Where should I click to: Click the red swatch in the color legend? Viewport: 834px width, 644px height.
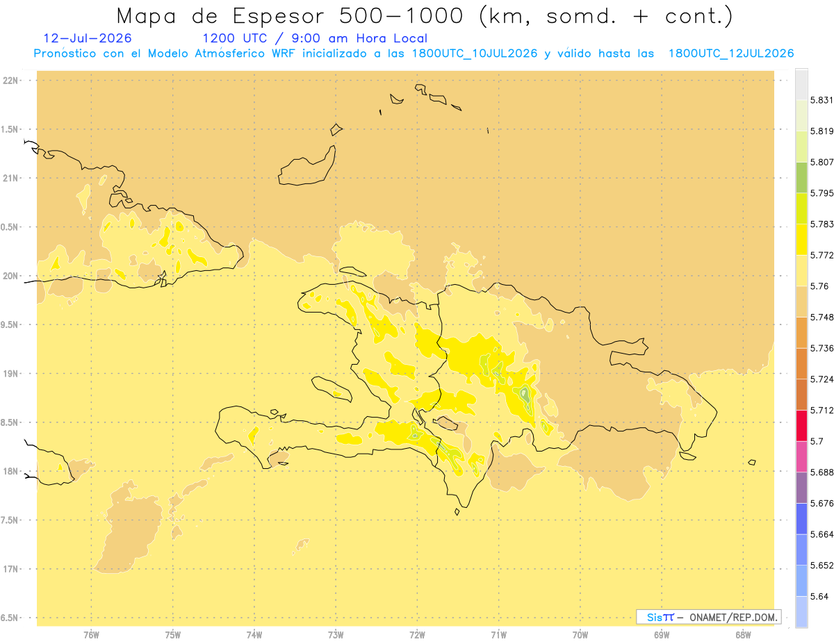tap(801, 425)
